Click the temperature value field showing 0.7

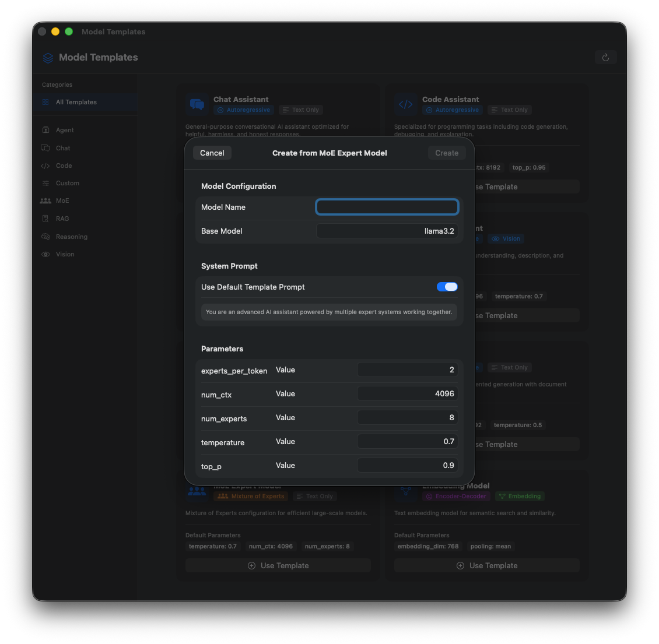coord(407,441)
